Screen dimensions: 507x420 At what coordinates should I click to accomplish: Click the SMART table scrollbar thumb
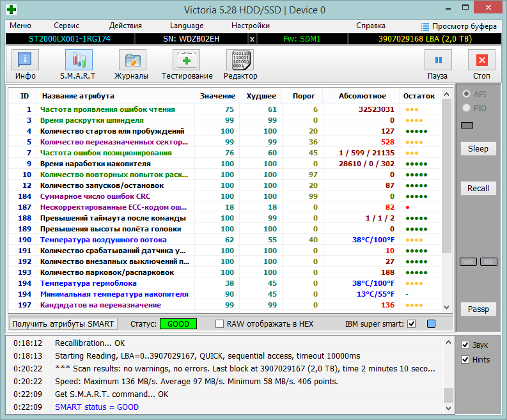(446, 176)
